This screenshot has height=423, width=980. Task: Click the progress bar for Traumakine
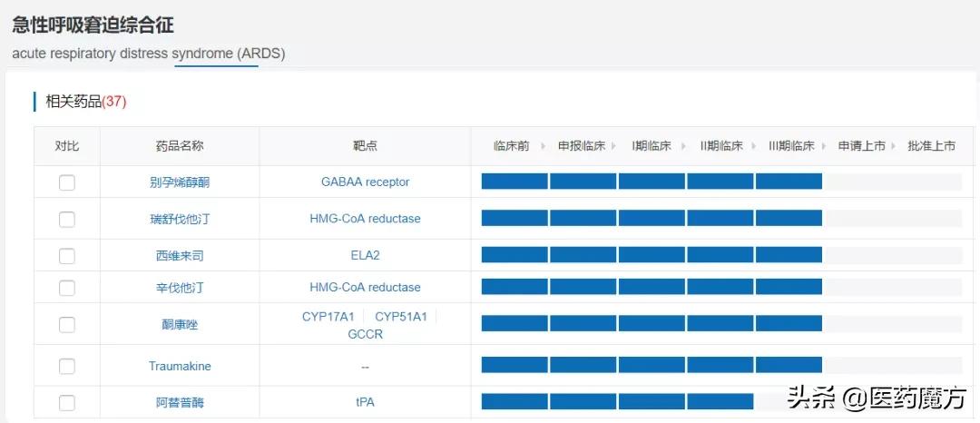(x=721, y=365)
